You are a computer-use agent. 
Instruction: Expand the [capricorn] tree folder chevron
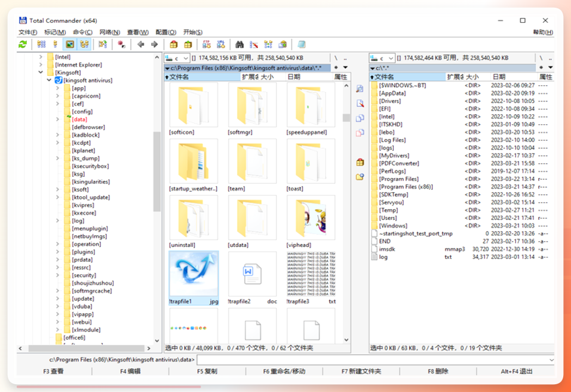click(57, 96)
